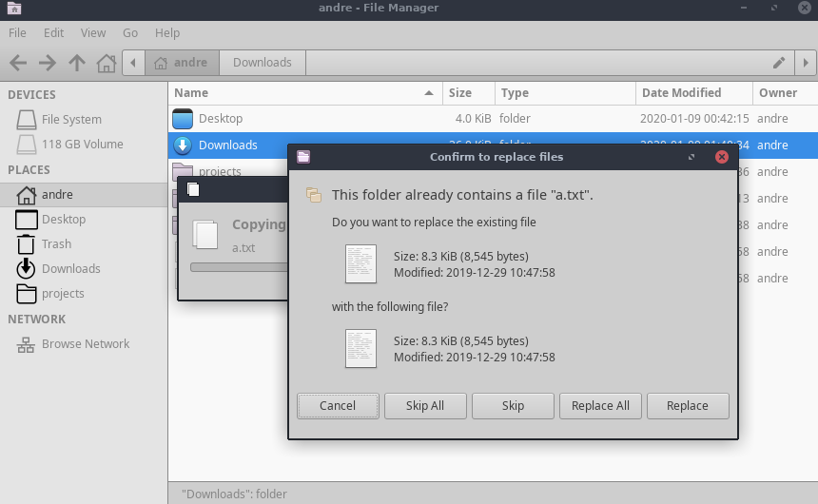The width and height of the screenshot is (818, 504).
Task: Click the Downloads path bar button
Action: click(x=262, y=63)
